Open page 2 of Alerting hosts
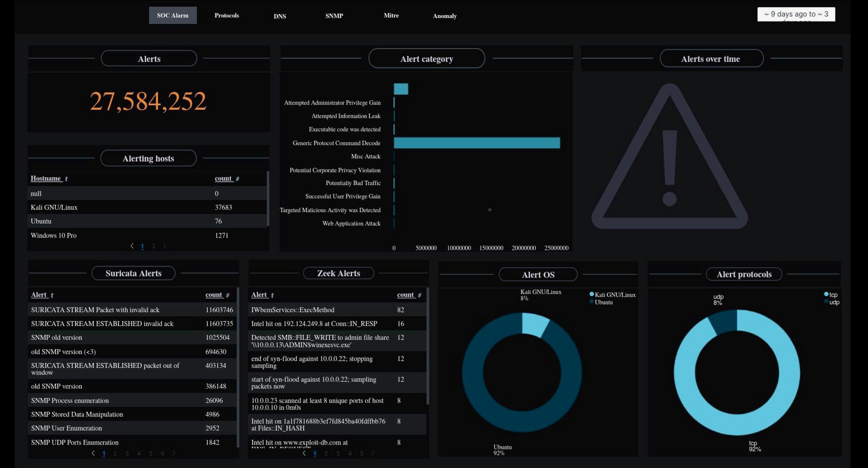This screenshot has height=468, width=868. pyautogui.click(x=154, y=246)
